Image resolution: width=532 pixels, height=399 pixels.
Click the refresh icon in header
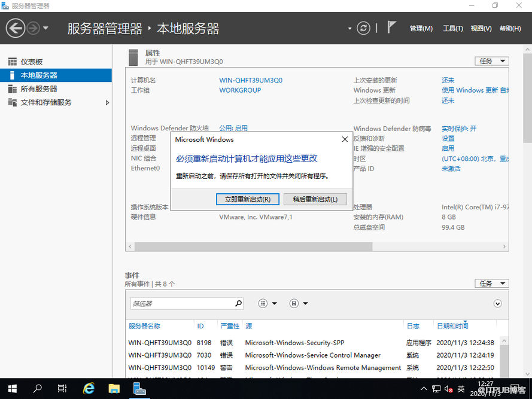363,28
